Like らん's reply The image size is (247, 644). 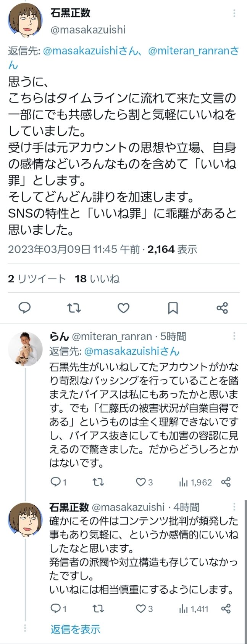click(x=141, y=482)
